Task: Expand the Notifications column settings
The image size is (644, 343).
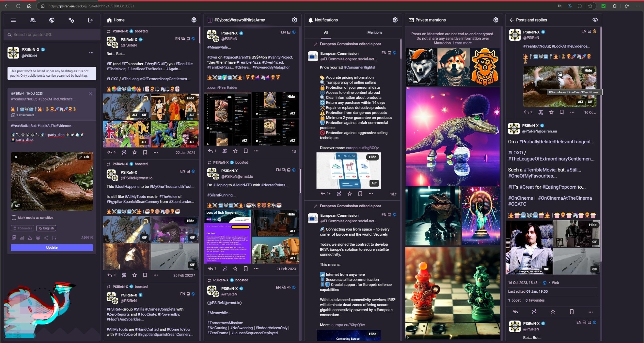Action: coord(395,20)
